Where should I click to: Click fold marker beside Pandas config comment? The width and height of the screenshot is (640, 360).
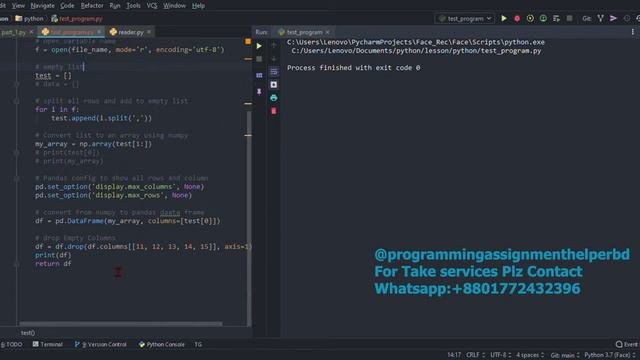pos(16,178)
